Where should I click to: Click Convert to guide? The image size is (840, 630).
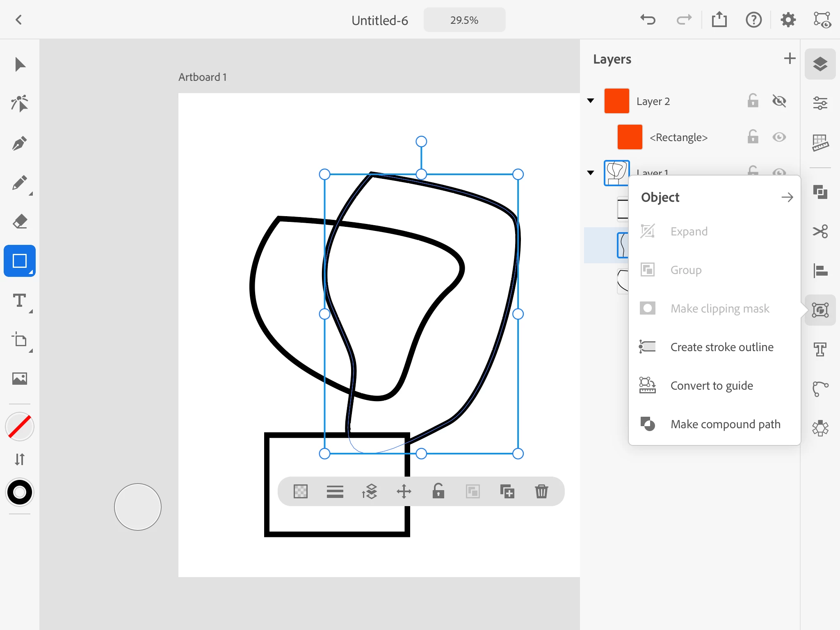click(711, 386)
